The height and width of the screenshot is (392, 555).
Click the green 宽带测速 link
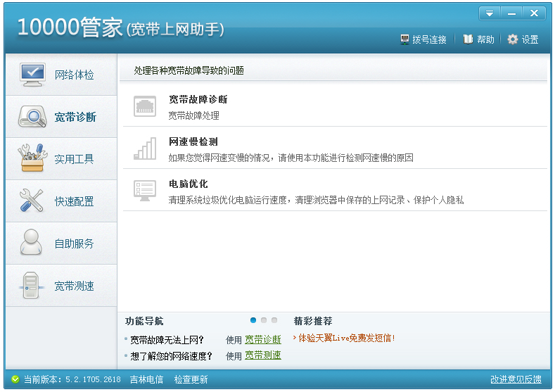click(262, 355)
